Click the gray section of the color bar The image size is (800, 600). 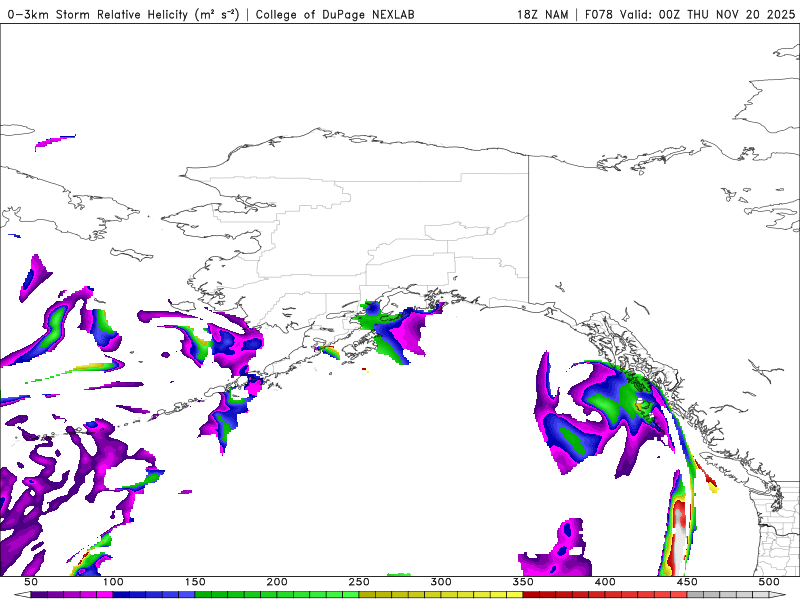click(728, 595)
